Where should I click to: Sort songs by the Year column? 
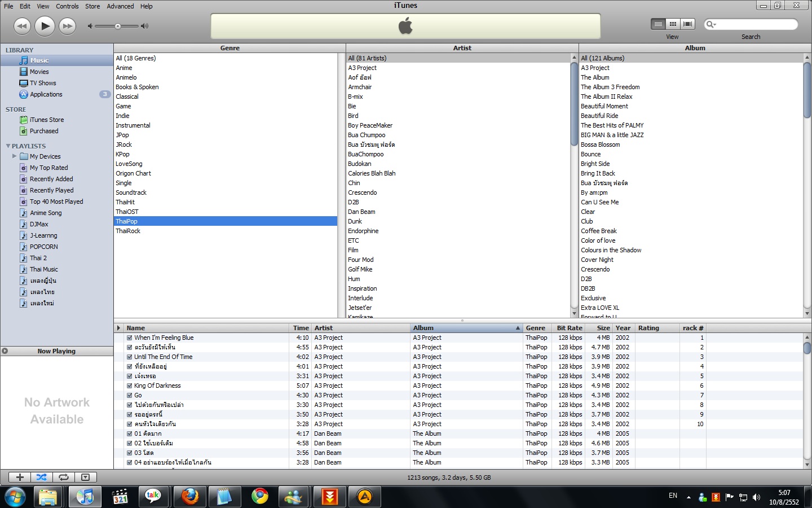coord(624,328)
